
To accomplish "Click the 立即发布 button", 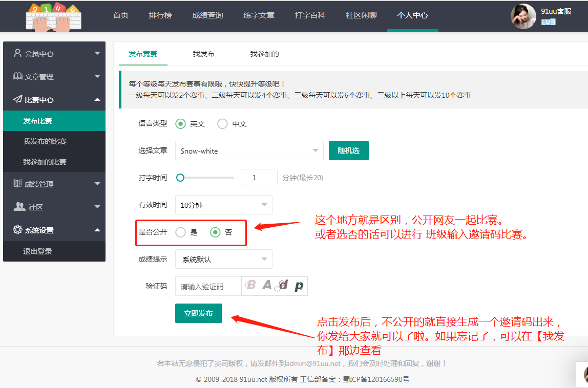I will pyautogui.click(x=199, y=313).
